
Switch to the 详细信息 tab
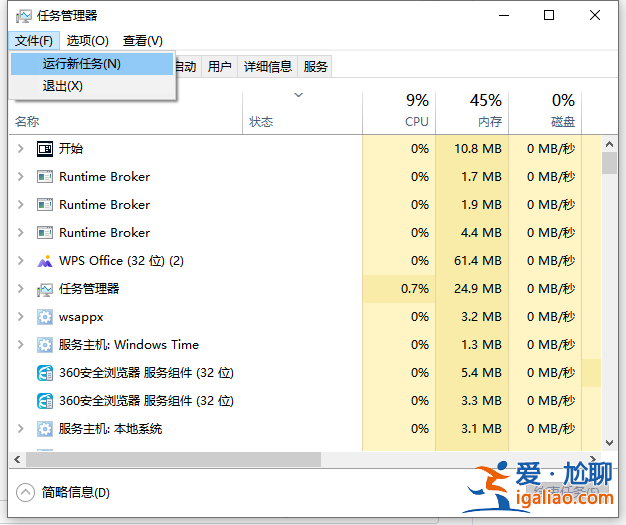pos(268,66)
